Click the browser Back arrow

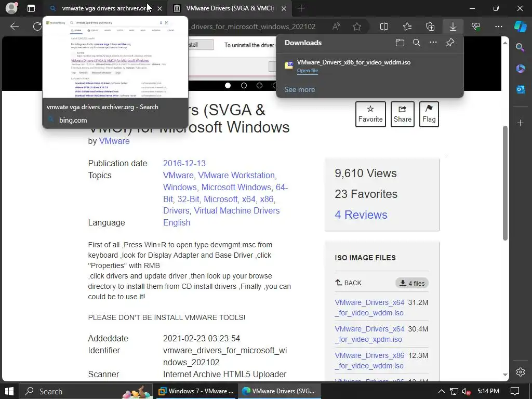tap(14, 26)
